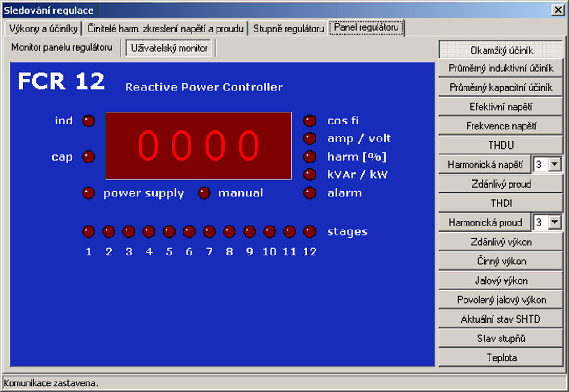Click the stages label

[x=348, y=232]
